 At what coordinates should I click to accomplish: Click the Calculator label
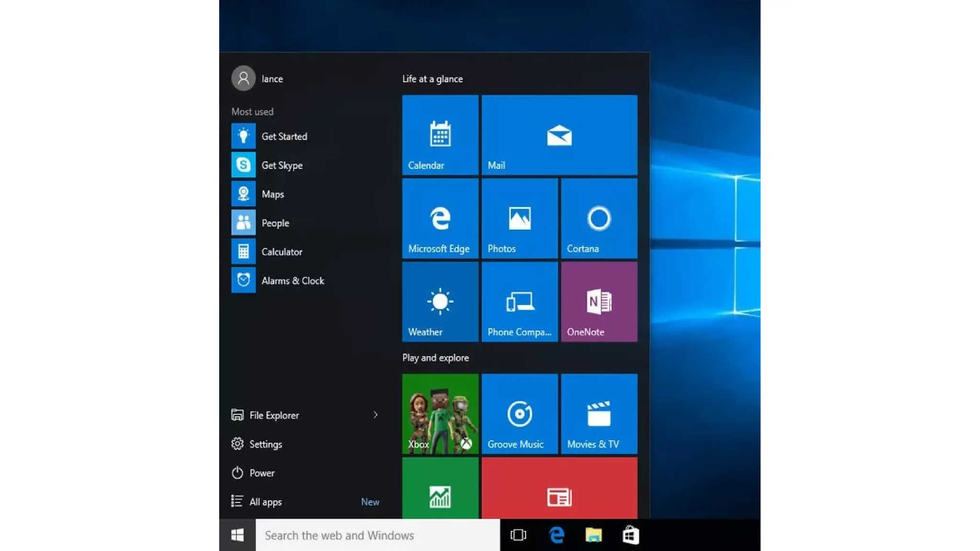pyautogui.click(x=282, y=252)
